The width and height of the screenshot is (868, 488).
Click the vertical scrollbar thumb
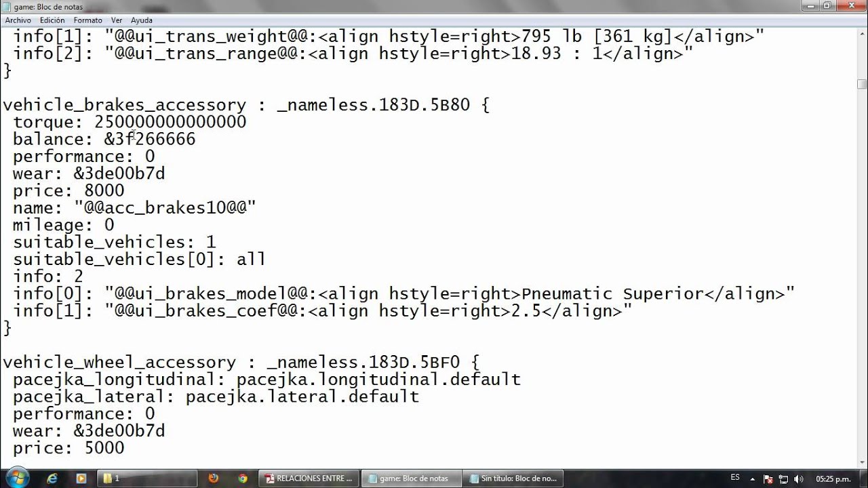click(862, 85)
